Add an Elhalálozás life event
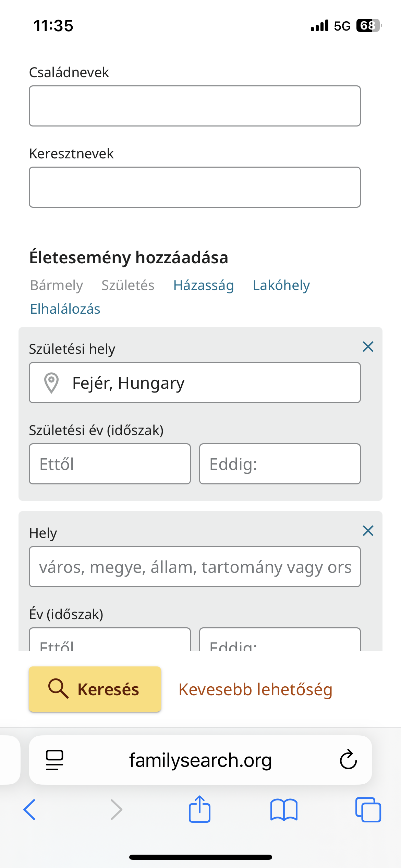This screenshot has height=868, width=401. 65,309
